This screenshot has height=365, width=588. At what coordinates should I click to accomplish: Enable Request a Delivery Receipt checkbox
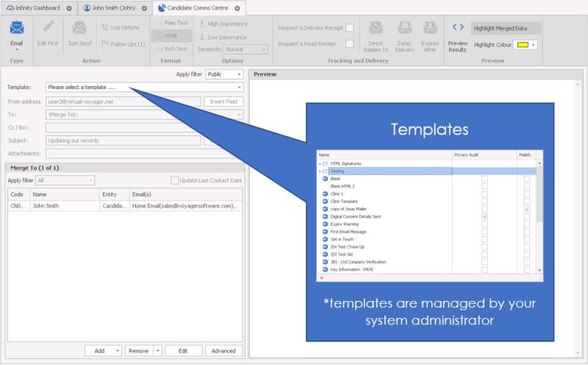click(350, 28)
